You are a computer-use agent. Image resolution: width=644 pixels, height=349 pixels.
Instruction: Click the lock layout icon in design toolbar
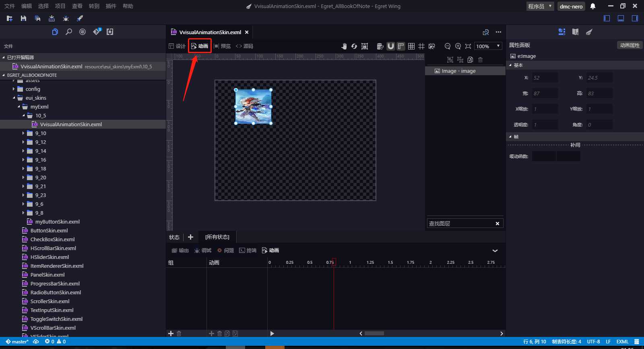pos(365,46)
